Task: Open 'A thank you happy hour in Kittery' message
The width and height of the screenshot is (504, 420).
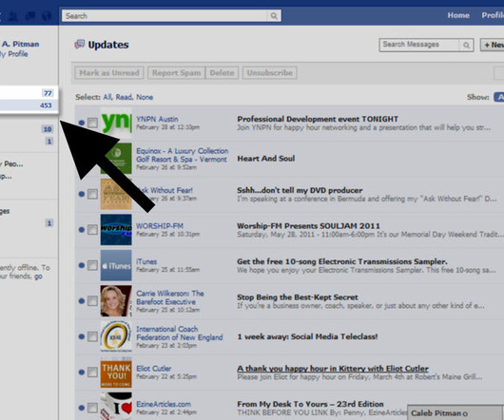Action: 333,369
